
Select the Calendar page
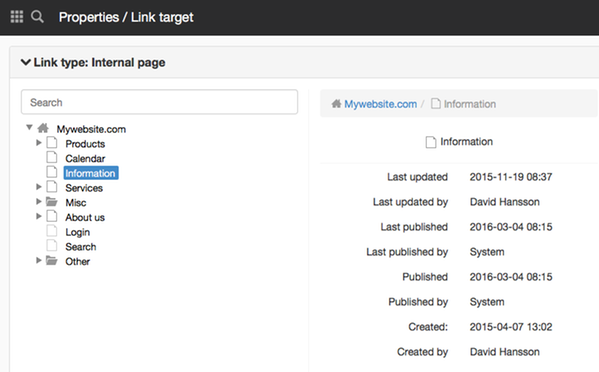point(85,159)
